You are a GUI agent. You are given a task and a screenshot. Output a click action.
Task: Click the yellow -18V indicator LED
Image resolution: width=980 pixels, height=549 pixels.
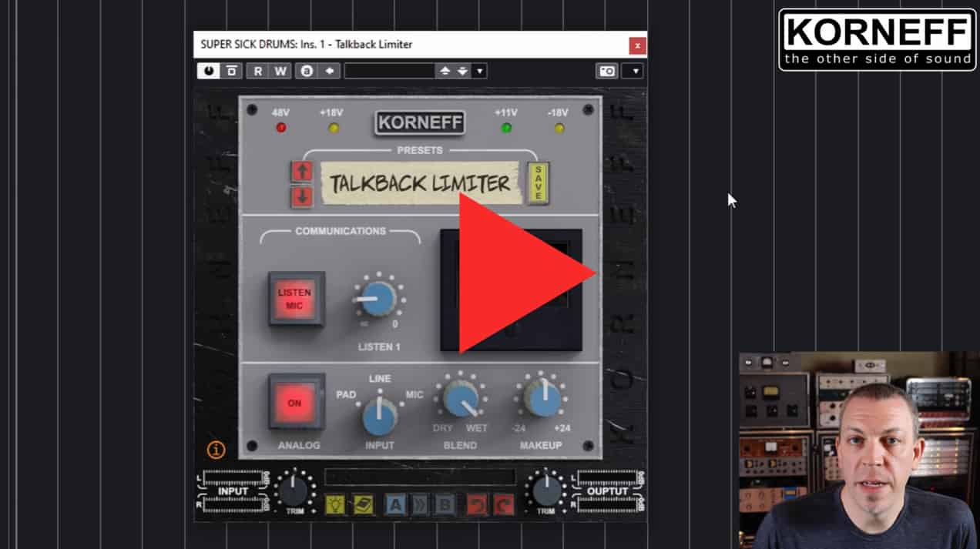tap(559, 128)
